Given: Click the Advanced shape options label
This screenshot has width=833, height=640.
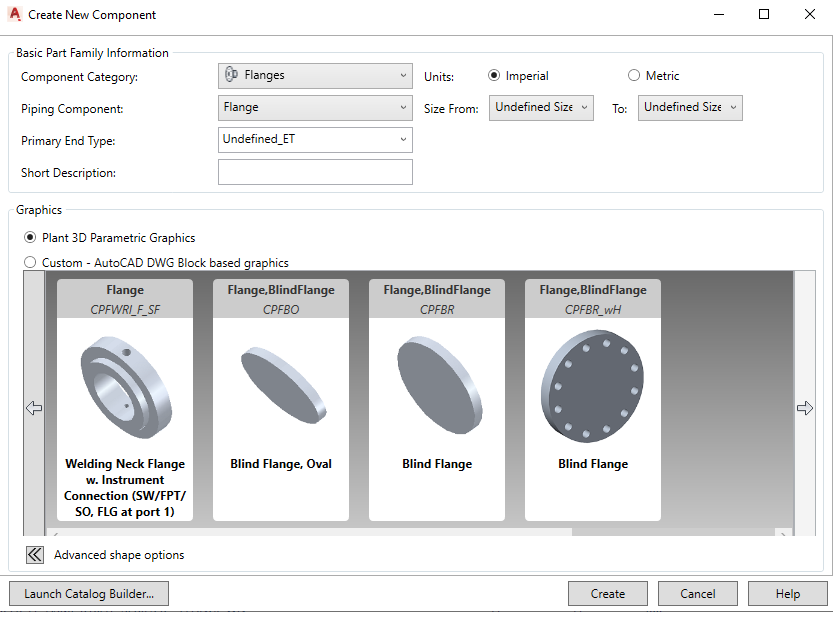Looking at the screenshot, I should click(x=119, y=555).
